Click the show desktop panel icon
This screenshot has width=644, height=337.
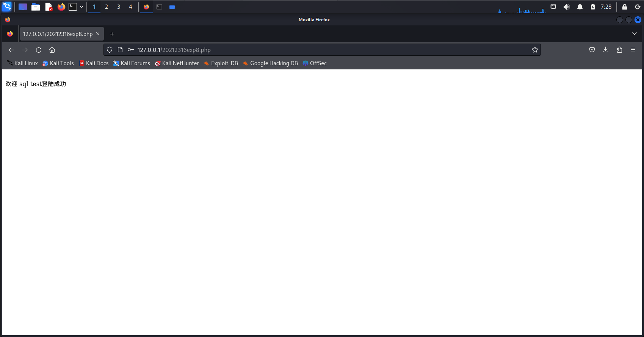tap(23, 7)
